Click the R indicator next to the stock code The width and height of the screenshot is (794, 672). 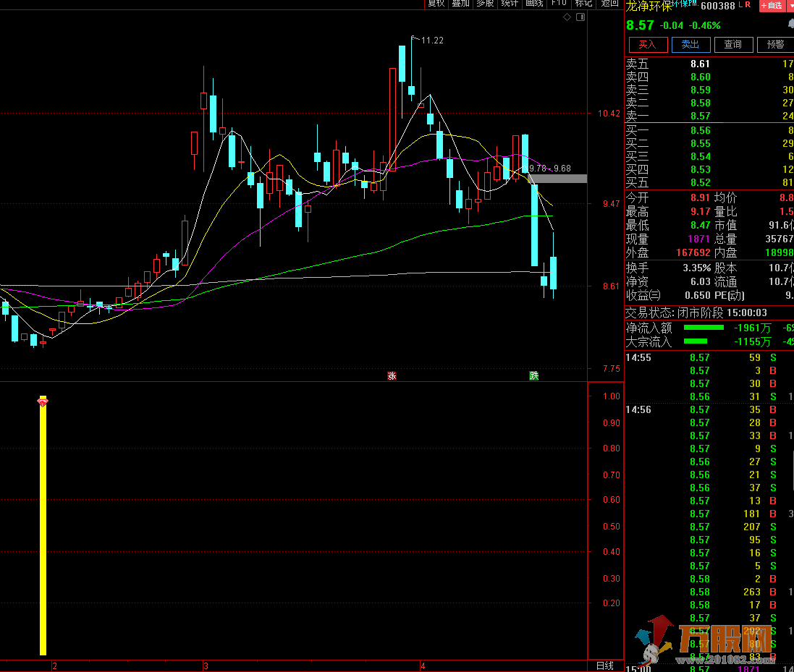click(748, 4)
